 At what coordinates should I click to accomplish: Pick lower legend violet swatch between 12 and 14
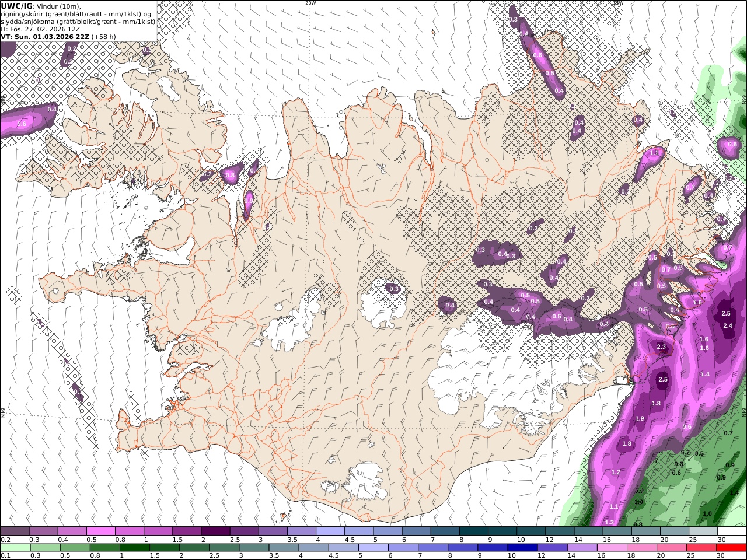[551, 548]
